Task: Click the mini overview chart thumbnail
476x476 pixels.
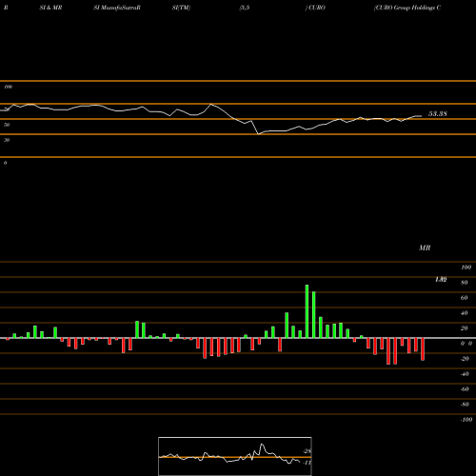Action: pos(235,456)
